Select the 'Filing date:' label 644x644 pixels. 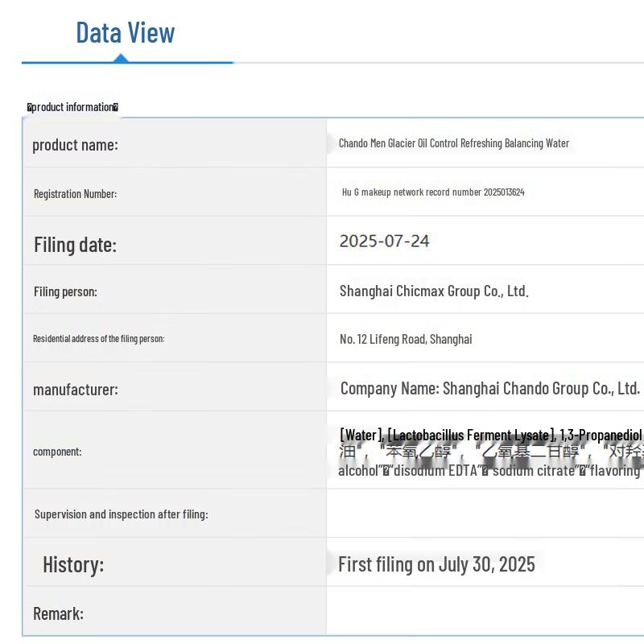(x=75, y=245)
